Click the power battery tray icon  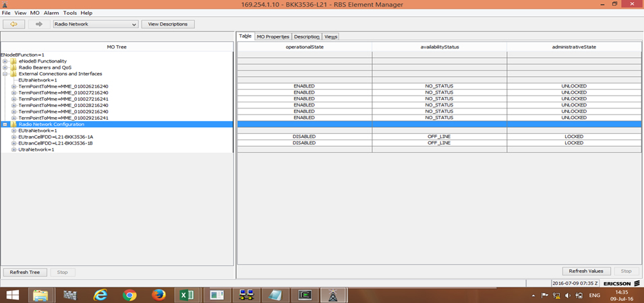coord(579,295)
